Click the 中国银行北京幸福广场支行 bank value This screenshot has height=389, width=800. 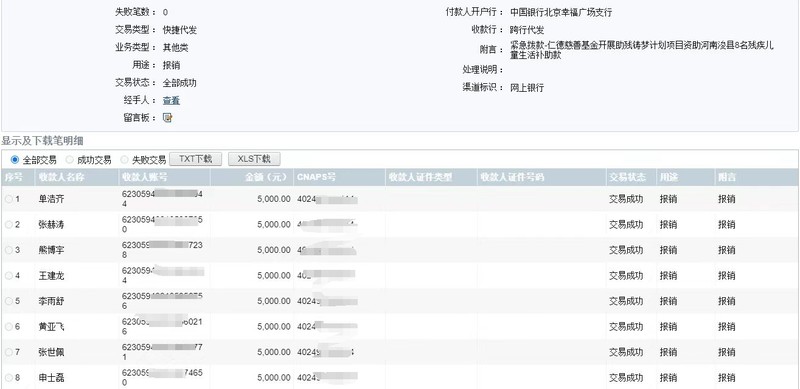[x=561, y=13]
